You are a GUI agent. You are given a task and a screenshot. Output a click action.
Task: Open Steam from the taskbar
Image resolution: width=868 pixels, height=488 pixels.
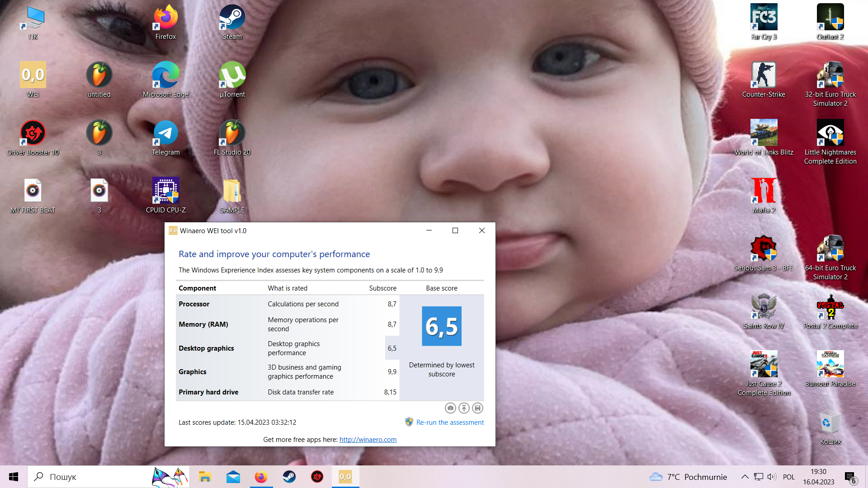pos(289,477)
